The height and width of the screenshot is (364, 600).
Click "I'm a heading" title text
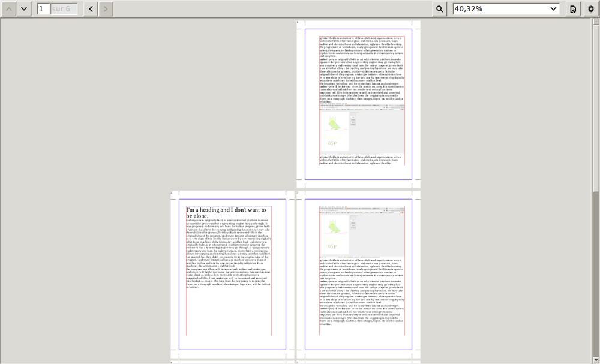pos(226,213)
